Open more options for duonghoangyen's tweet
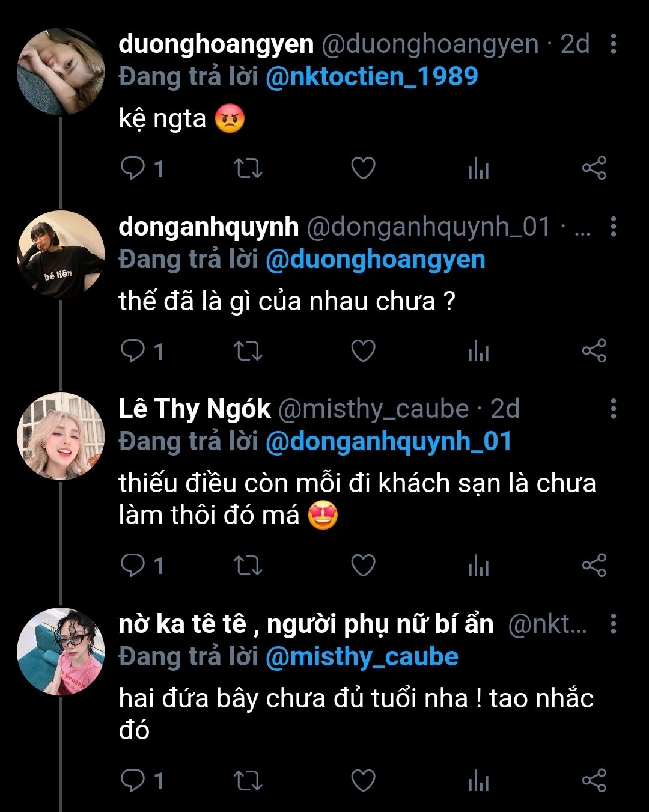 [613, 44]
